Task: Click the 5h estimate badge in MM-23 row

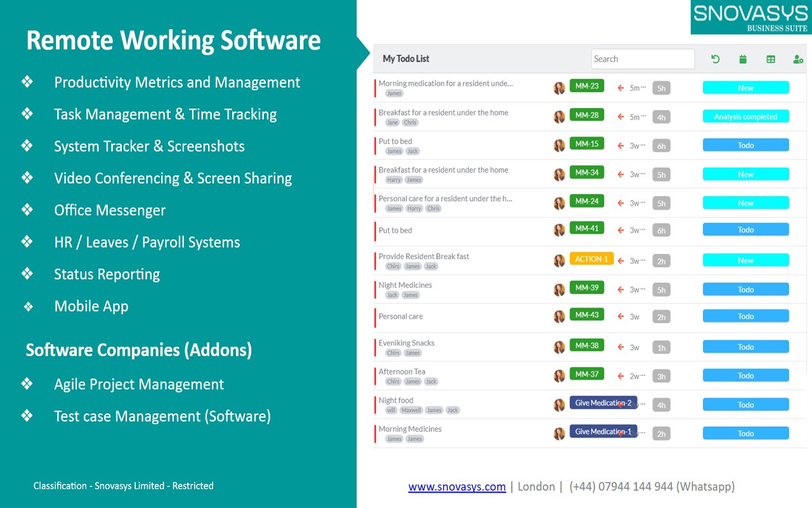Action: point(661,88)
